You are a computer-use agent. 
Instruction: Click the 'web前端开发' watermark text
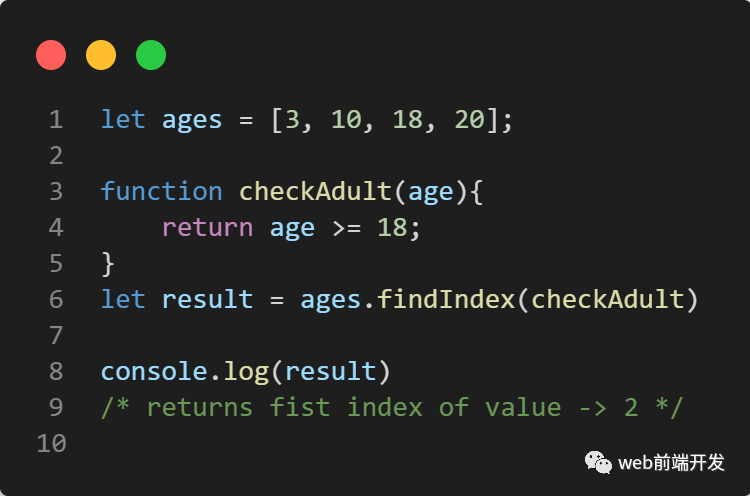(672, 462)
